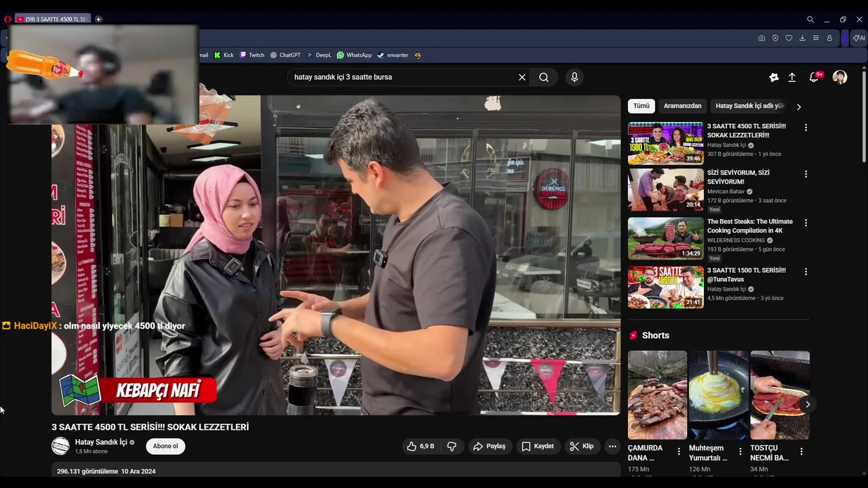Open the ÇAMURDA DANA short
Viewport: 868px width, 488px height.
click(657, 394)
